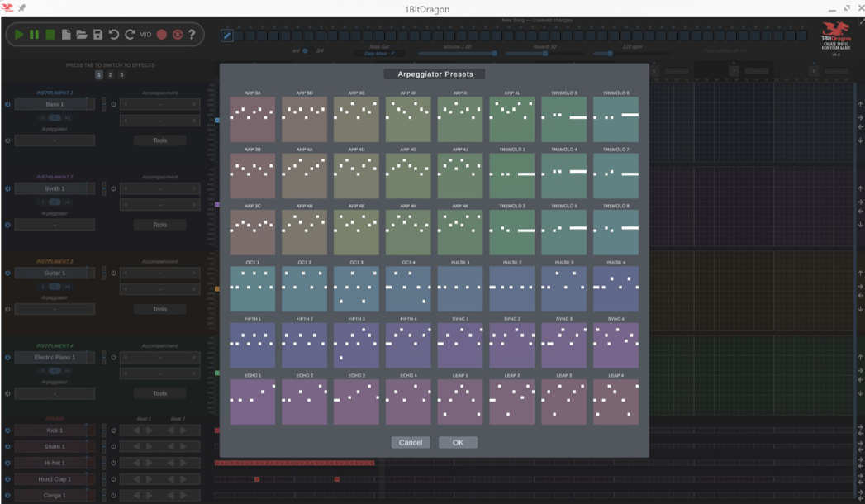Click the pin icon in the title bar
The image size is (865, 504).
tap(22, 7)
